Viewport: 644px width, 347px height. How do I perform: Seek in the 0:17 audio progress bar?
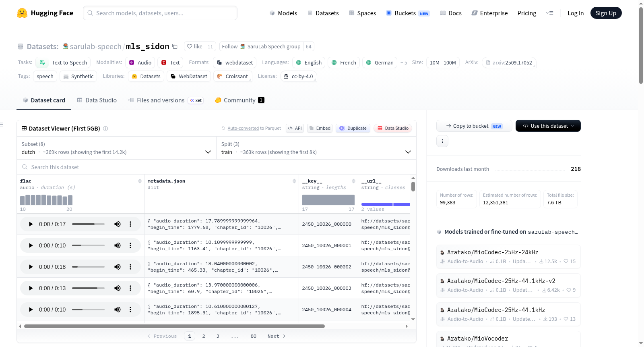coord(88,224)
